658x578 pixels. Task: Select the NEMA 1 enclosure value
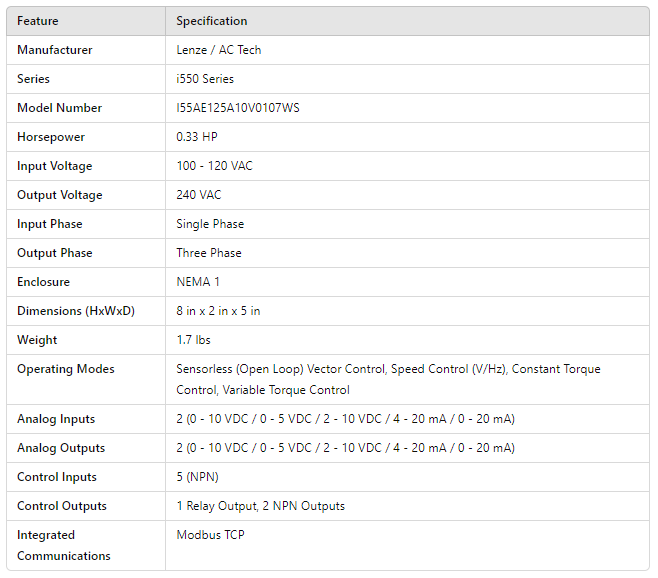click(199, 282)
